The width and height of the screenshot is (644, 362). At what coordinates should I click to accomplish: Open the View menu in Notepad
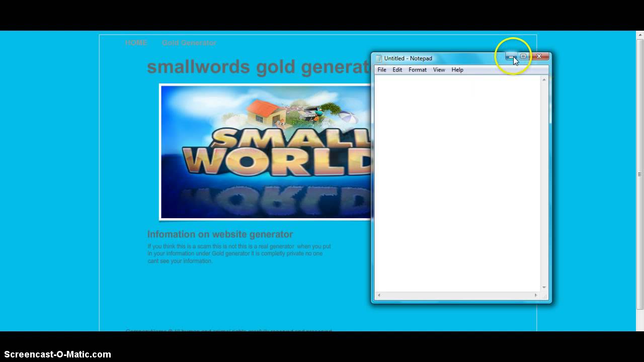pyautogui.click(x=439, y=70)
